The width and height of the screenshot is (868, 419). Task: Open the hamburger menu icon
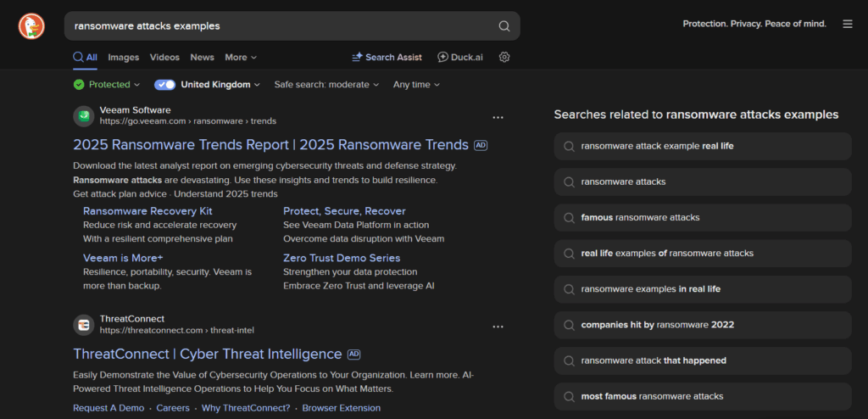pos(848,24)
